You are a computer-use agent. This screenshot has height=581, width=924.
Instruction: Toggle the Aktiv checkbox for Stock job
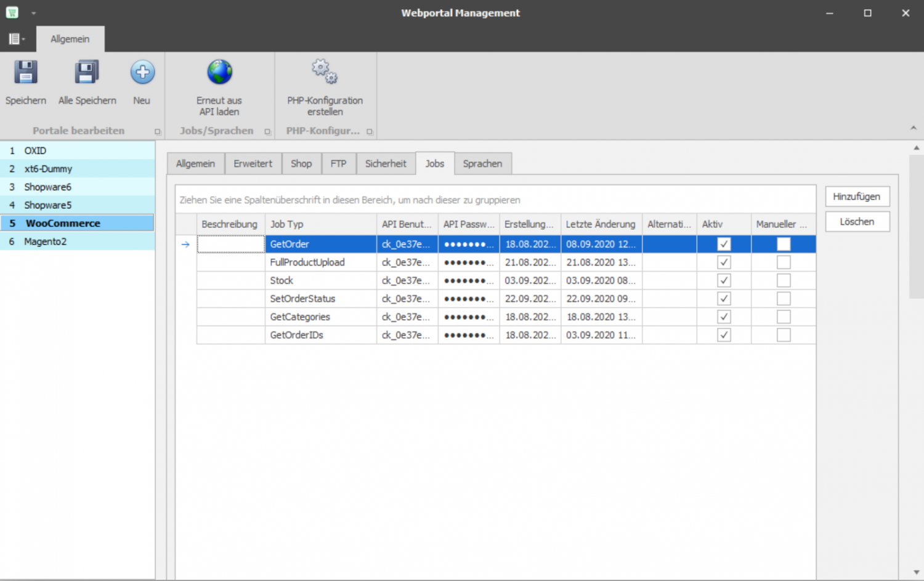click(724, 280)
